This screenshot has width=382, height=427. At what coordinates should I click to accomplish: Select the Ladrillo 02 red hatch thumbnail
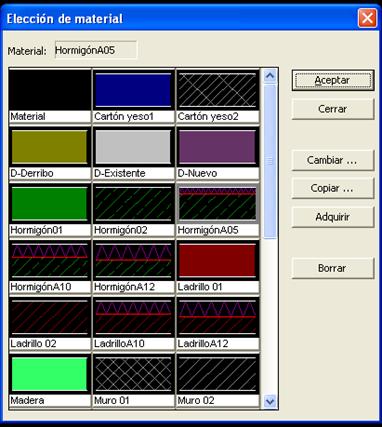[x=50, y=317]
